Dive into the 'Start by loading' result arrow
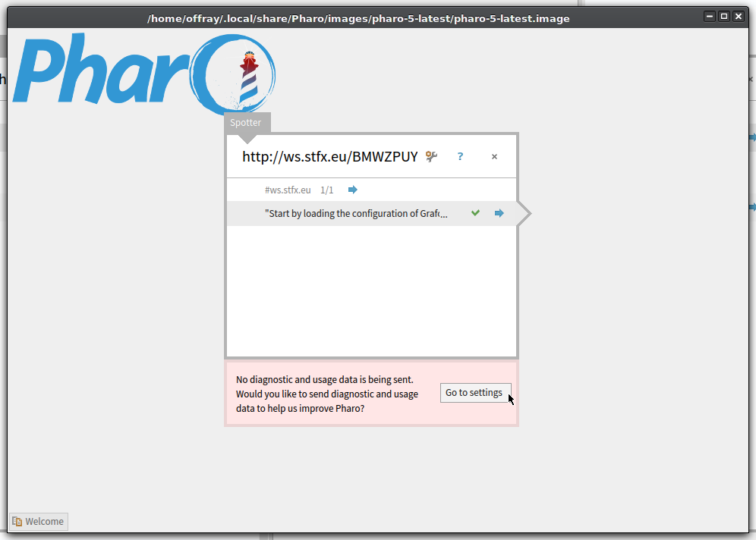Viewport: 756px width, 540px height. click(499, 213)
